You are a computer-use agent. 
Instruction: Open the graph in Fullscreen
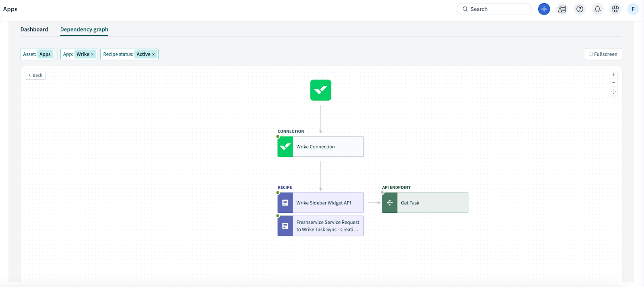[x=603, y=54]
